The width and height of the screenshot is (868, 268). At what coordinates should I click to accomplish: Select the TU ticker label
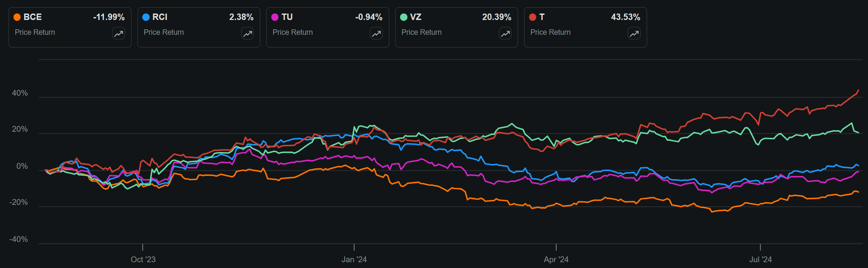click(x=287, y=17)
